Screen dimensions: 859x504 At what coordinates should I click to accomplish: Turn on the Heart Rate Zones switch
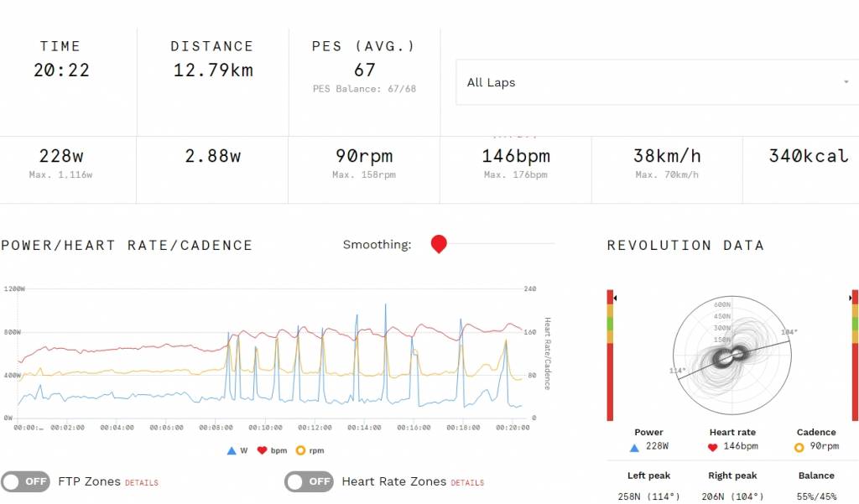309,481
